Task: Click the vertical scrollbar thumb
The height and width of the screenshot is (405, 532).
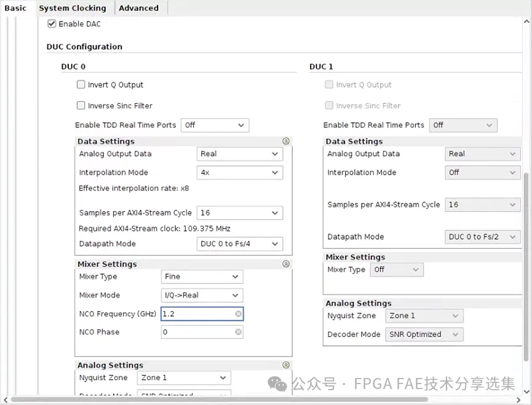Action: click(x=526, y=264)
